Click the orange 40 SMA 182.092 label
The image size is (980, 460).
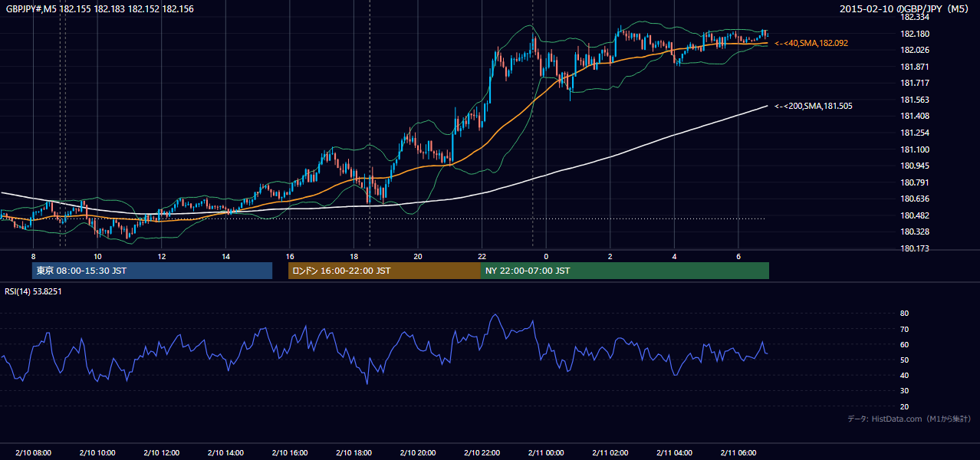pyautogui.click(x=811, y=44)
